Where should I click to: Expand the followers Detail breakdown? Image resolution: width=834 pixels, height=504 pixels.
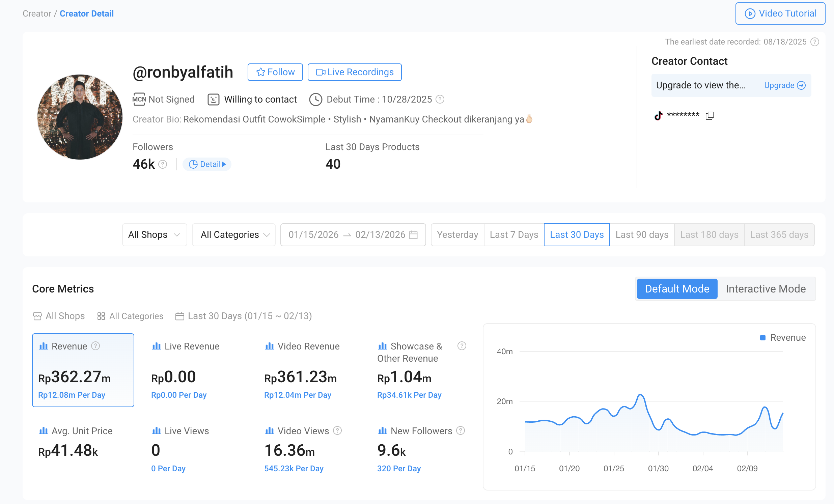[207, 164]
